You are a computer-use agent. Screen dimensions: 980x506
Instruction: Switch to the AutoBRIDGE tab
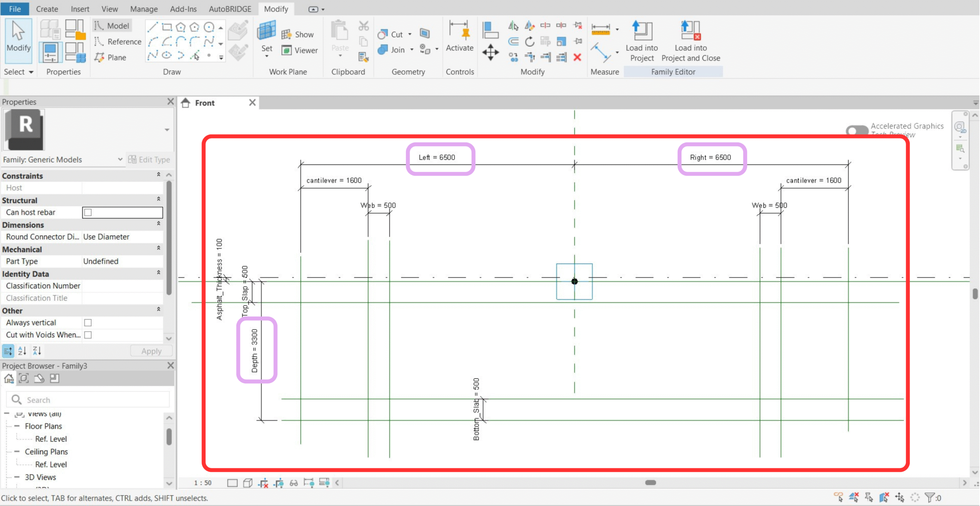(x=230, y=9)
